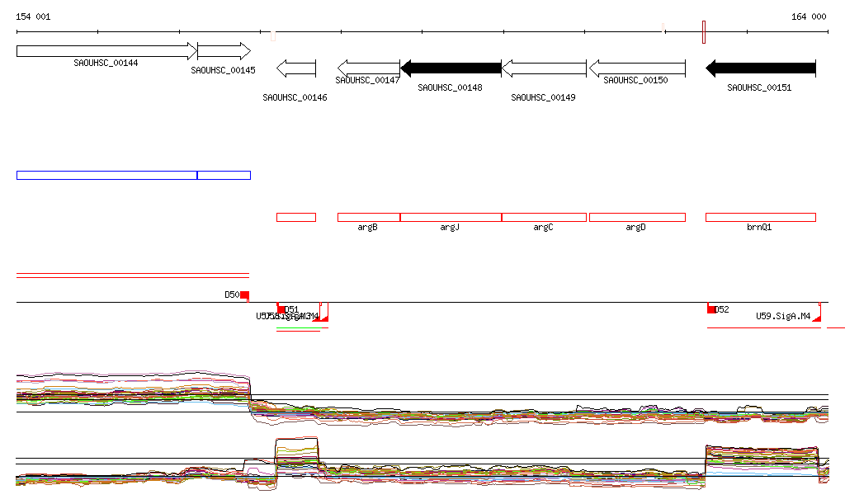The image size is (845, 504).
Task: Select the SAOUHSC_00145 gene arrow
Action: [224, 51]
